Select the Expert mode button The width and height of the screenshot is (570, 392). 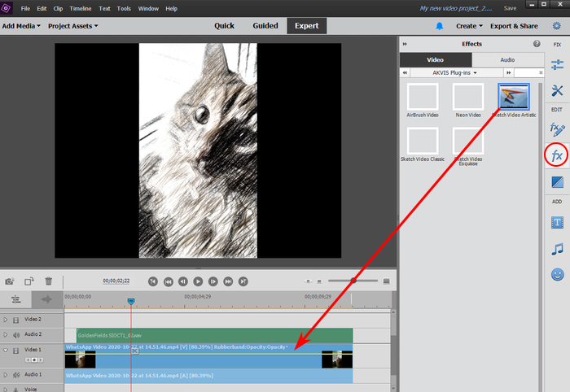click(x=307, y=26)
